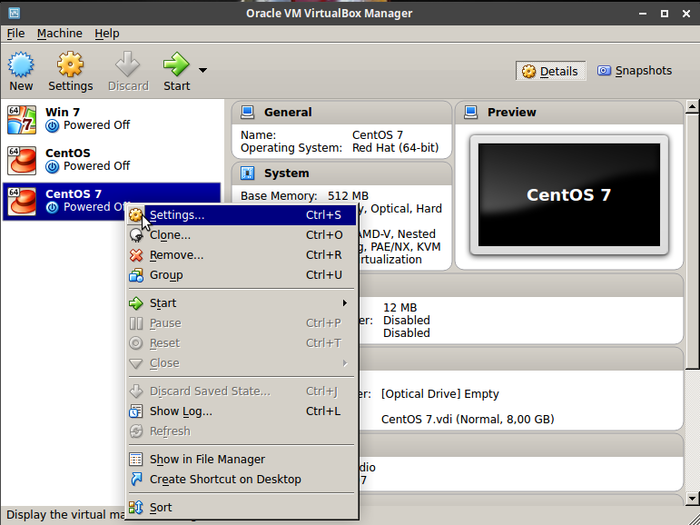Choose Clone... from the context menu

(242, 235)
